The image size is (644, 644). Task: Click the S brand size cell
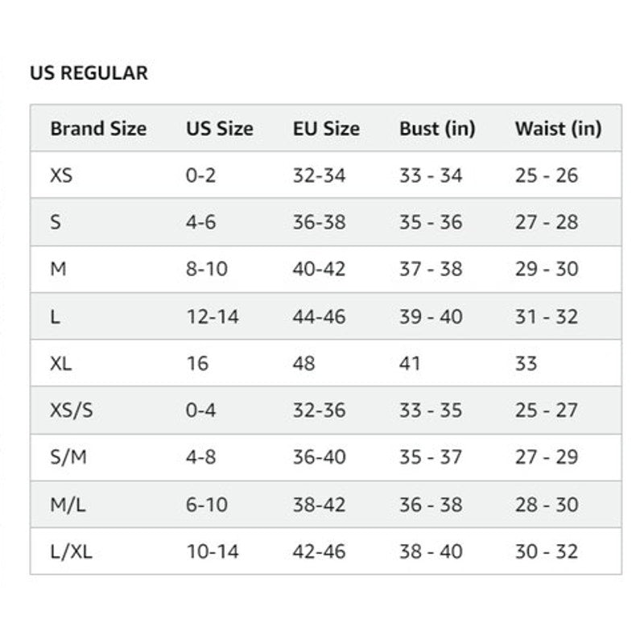[56, 222]
